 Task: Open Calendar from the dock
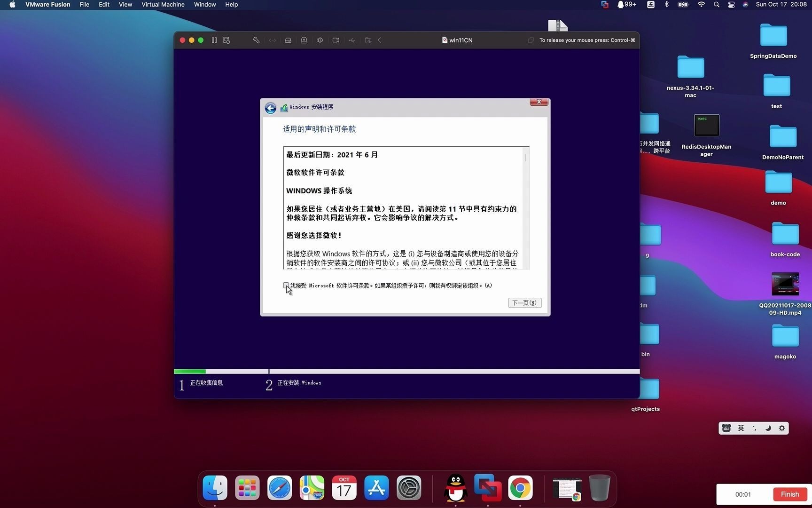pyautogui.click(x=344, y=488)
